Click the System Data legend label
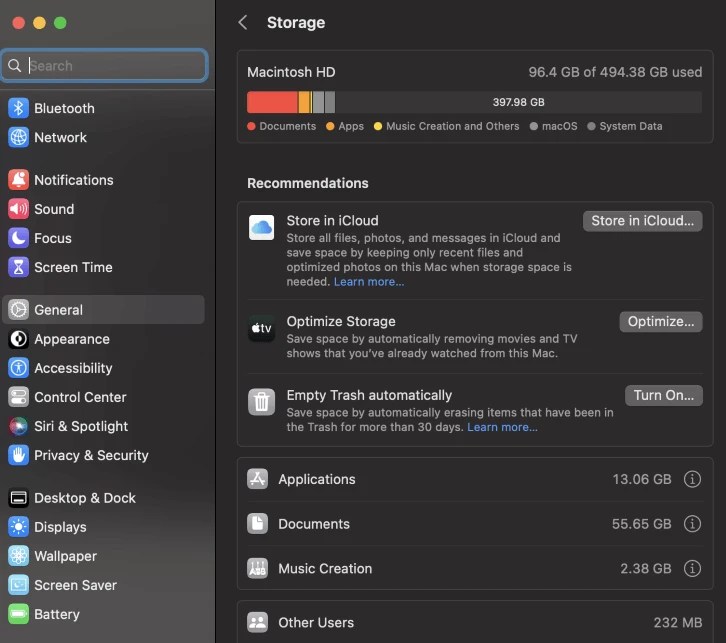This screenshot has width=726, height=643. 631,126
